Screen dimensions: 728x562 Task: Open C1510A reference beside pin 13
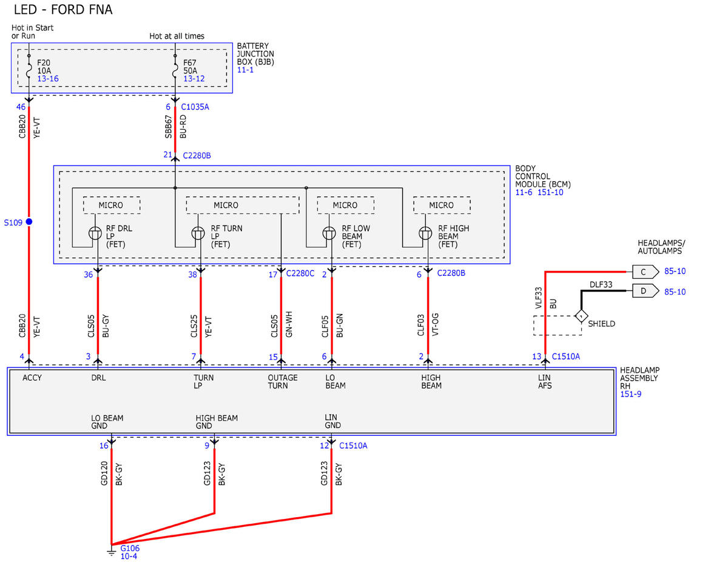tap(565, 356)
